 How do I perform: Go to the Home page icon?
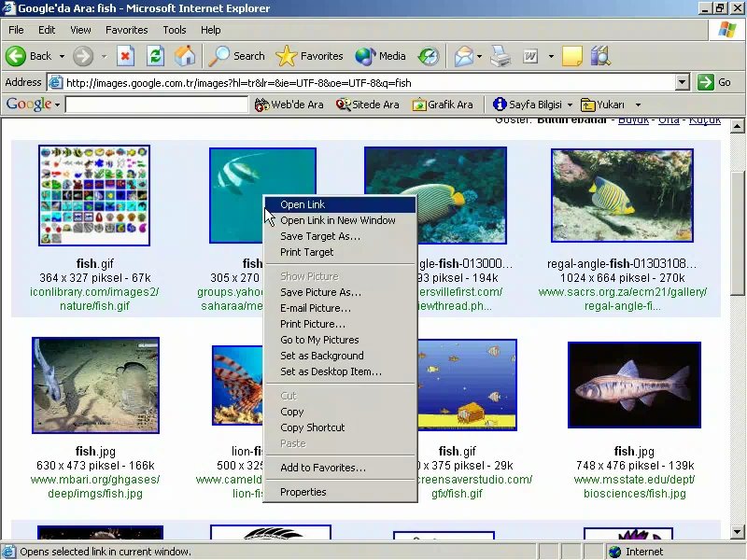click(x=185, y=56)
